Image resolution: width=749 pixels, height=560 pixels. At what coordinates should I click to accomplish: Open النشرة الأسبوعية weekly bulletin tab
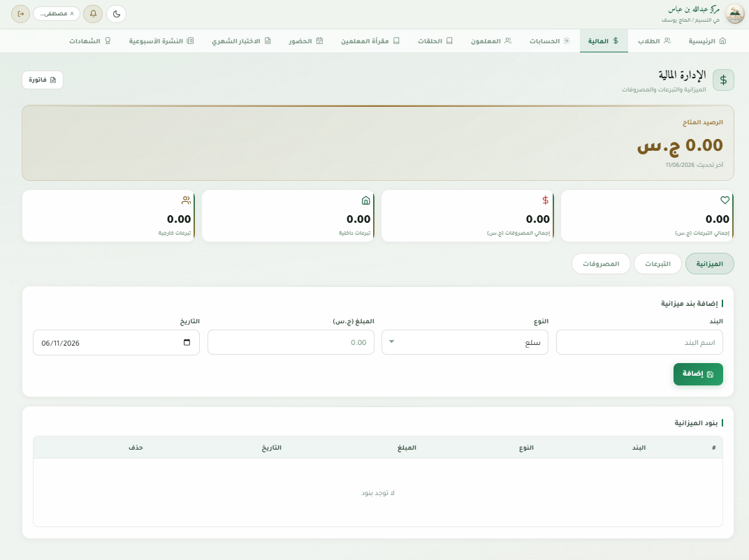[161, 41]
